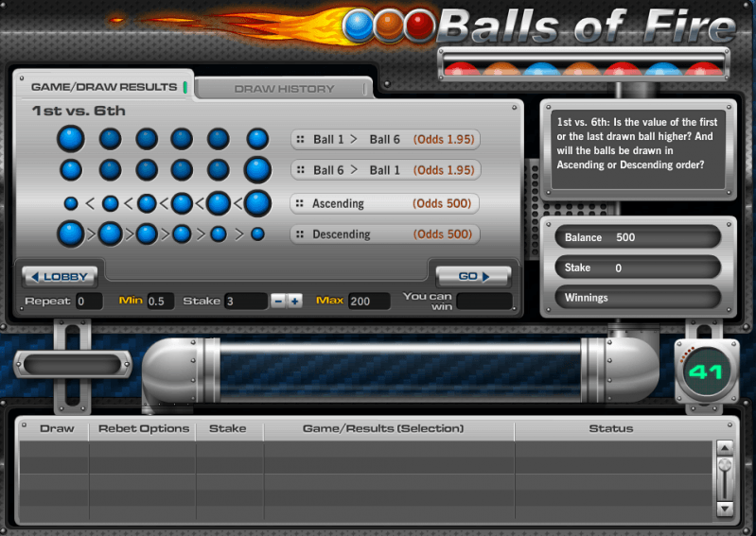
Task: Click the Draw column header
Action: 57,428
